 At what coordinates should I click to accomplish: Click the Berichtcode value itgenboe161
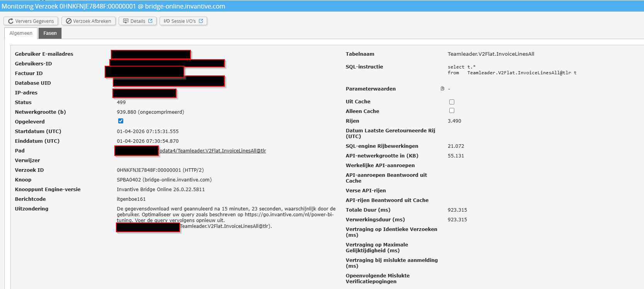click(131, 199)
